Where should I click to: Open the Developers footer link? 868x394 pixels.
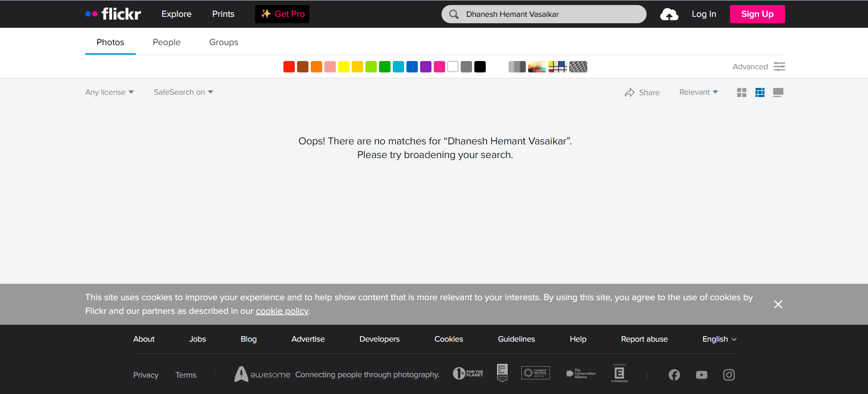click(x=380, y=339)
